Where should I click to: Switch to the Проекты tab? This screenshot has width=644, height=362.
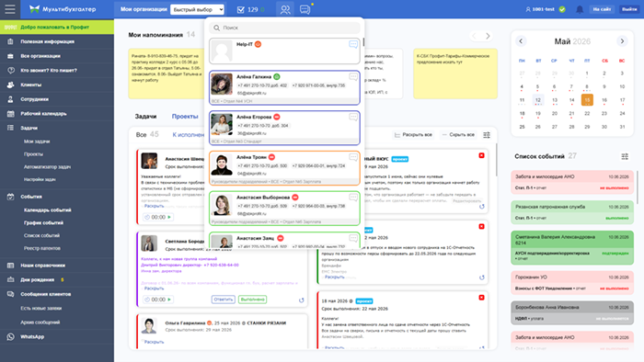pos(185,117)
